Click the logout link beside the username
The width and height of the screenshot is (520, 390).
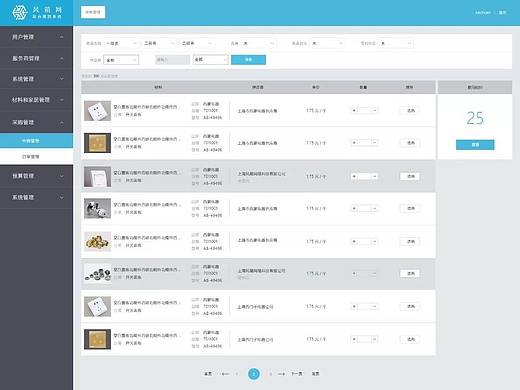pyautogui.click(x=503, y=13)
